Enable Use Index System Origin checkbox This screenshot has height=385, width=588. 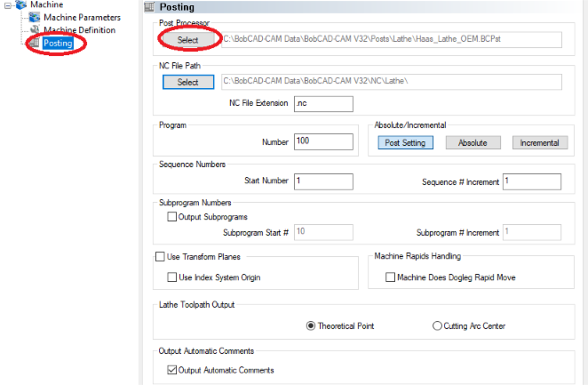point(171,277)
